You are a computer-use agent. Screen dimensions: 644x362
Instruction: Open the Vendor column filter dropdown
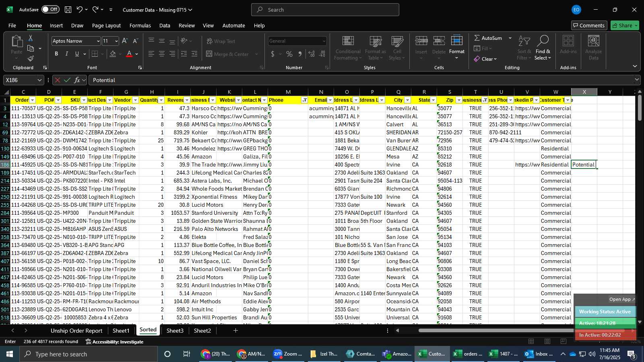pyautogui.click(x=136, y=100)
